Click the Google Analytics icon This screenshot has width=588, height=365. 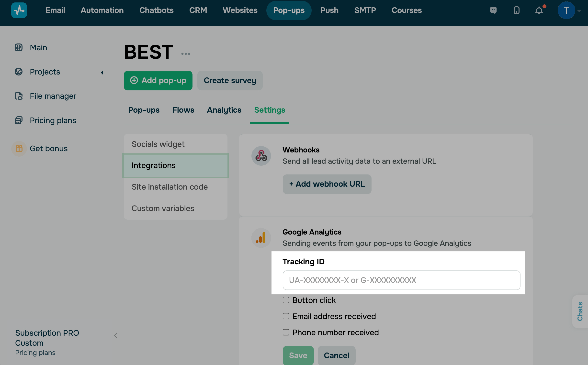(x=261, y=238)
